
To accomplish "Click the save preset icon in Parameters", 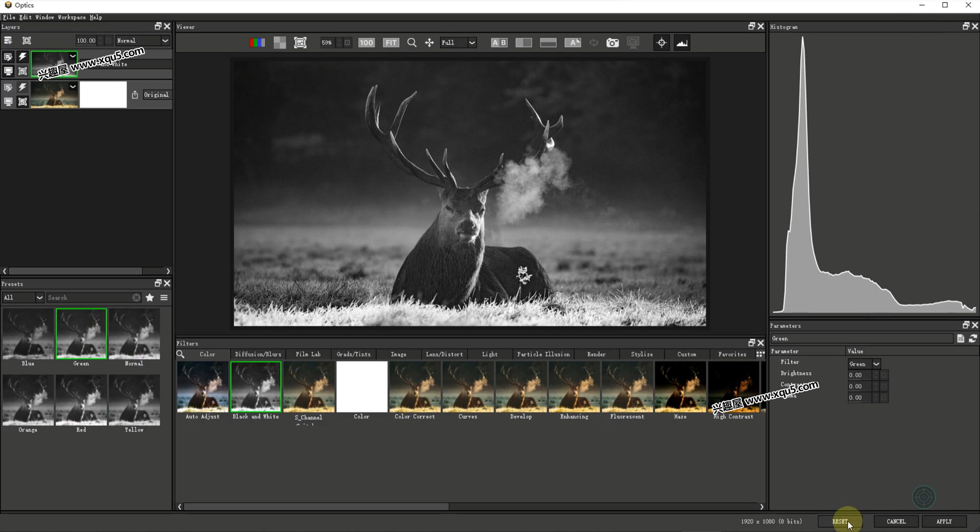I will pyautogui.click(x=961, y=338).
